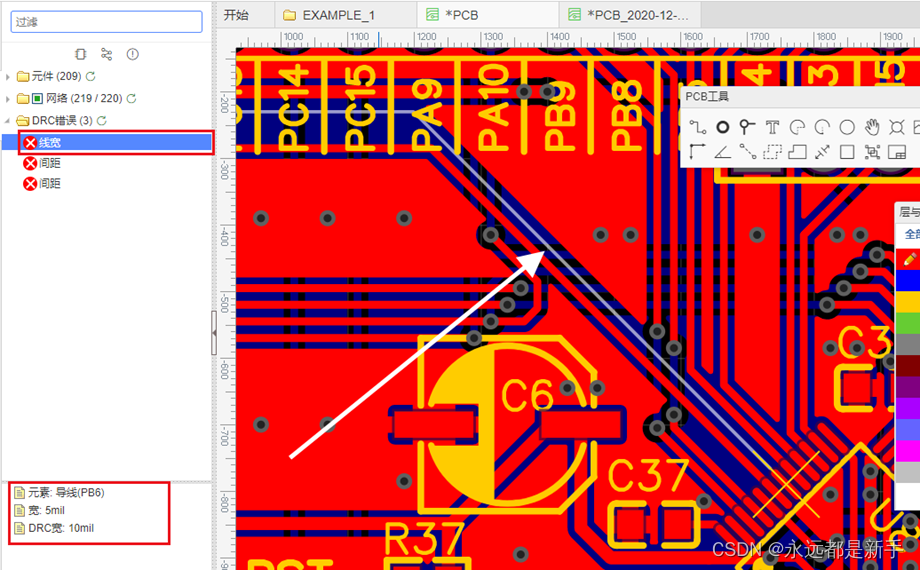Select the last 间距 error in DRC list
Image resolution: width=920 pixels, height=570 pixels.
pyautogui.click(x=42, y=184)
